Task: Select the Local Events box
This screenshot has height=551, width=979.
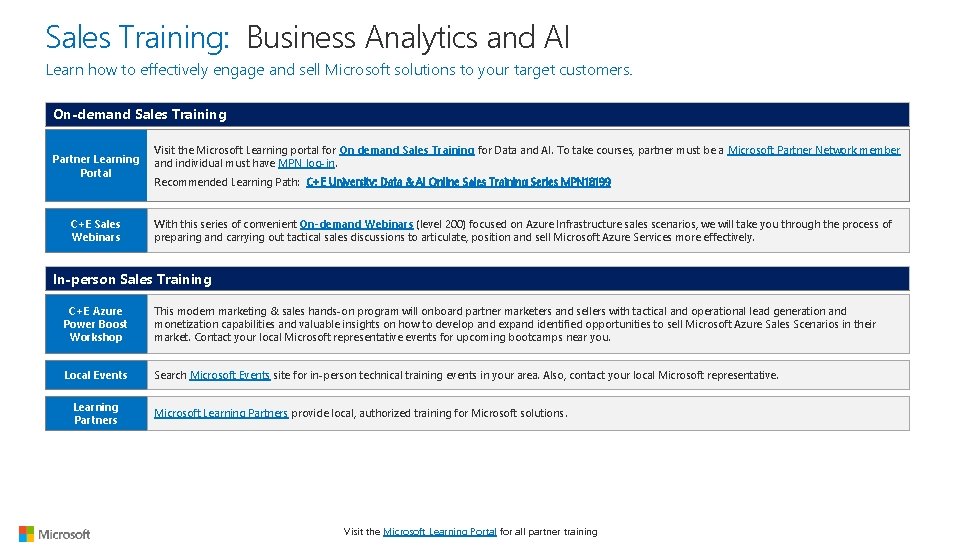Action: (96, 375)
